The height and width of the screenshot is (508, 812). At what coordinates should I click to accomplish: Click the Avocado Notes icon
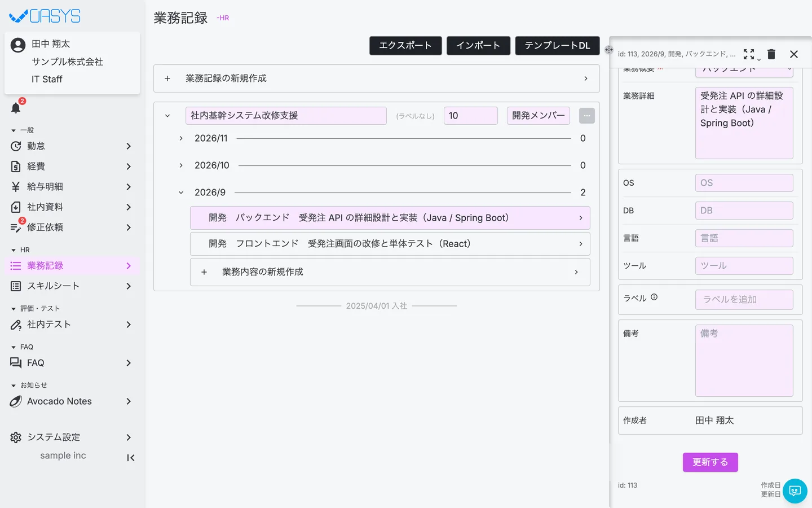[x=16, y=401]
